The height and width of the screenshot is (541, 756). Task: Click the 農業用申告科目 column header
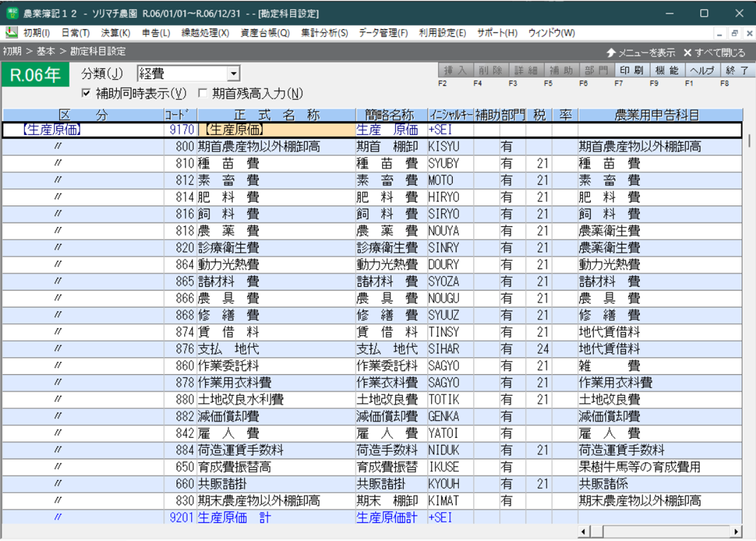point(660,115)
